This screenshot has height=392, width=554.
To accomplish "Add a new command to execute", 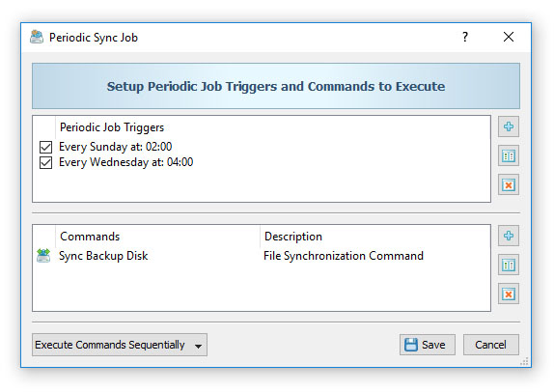I will pyautogui.click(x=509, y=236).
